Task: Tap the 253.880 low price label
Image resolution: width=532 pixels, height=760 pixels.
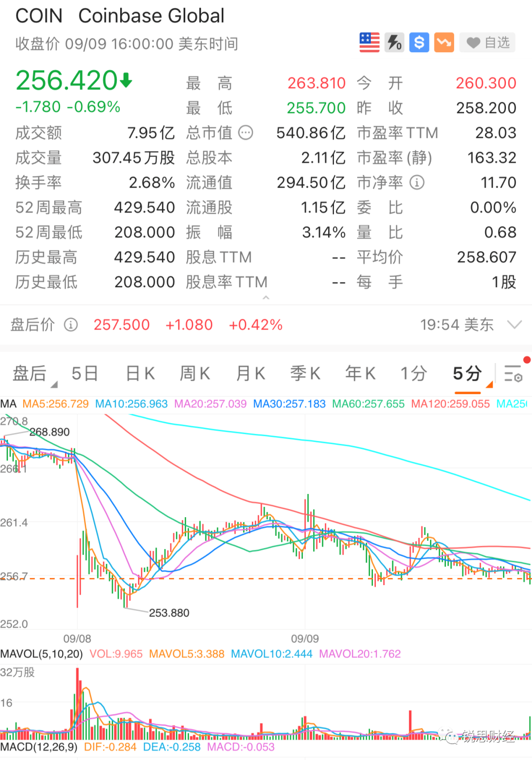Action: click(169, 613)
